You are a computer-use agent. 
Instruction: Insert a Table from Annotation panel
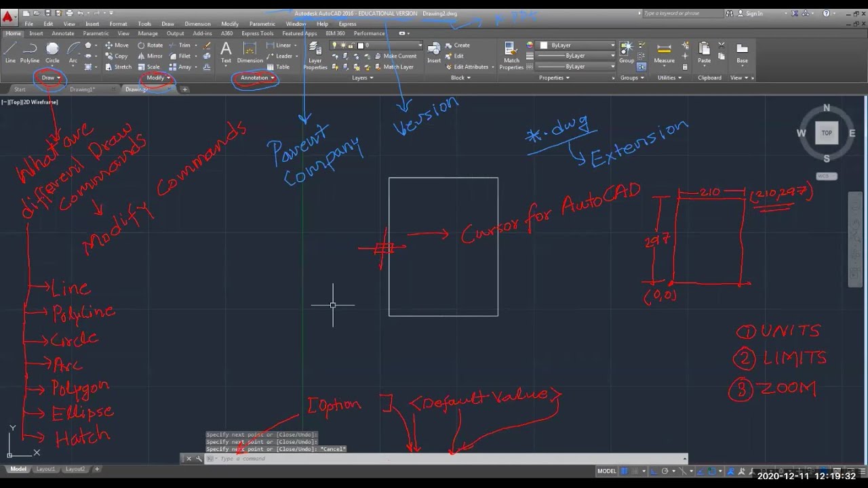tap(278, 67)
